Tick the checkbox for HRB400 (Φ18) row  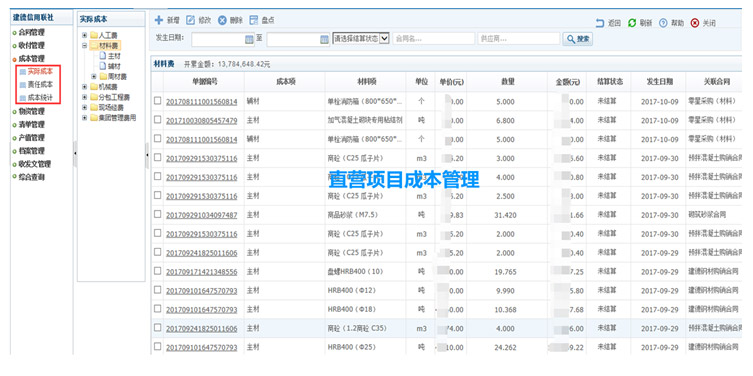158,308
